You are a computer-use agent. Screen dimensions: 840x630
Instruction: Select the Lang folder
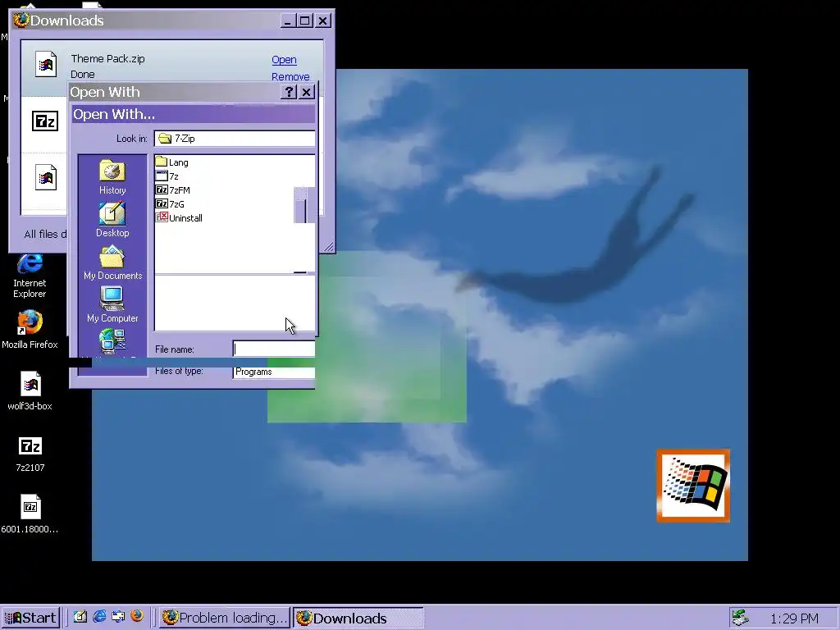click(172, 162)
